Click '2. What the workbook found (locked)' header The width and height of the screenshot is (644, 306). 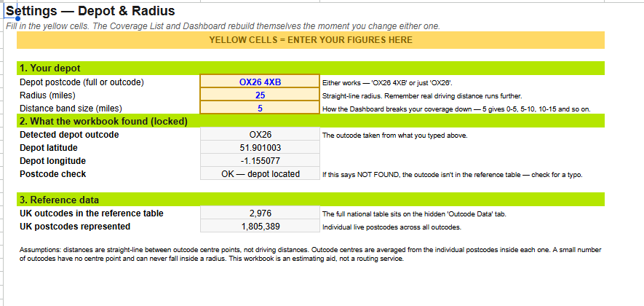click(311, 122)
